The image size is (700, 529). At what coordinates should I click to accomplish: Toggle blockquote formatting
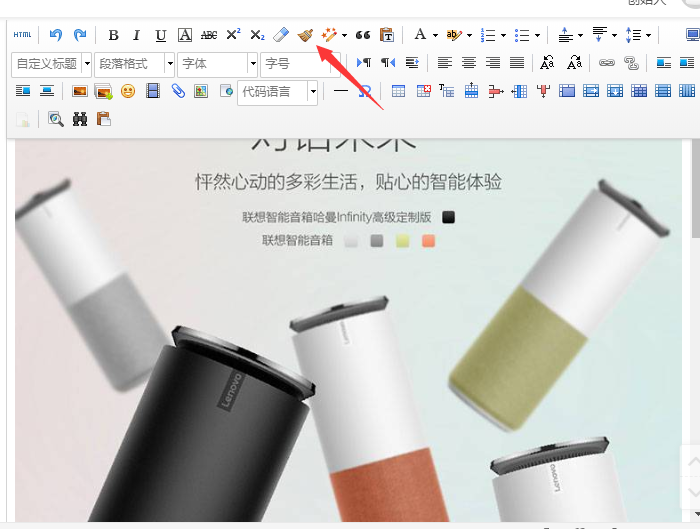coord(363,35)
